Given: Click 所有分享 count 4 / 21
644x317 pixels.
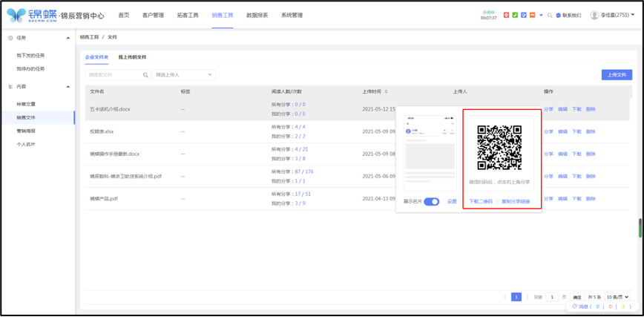Looking at the screenshot, I should [x=301, y=149].
